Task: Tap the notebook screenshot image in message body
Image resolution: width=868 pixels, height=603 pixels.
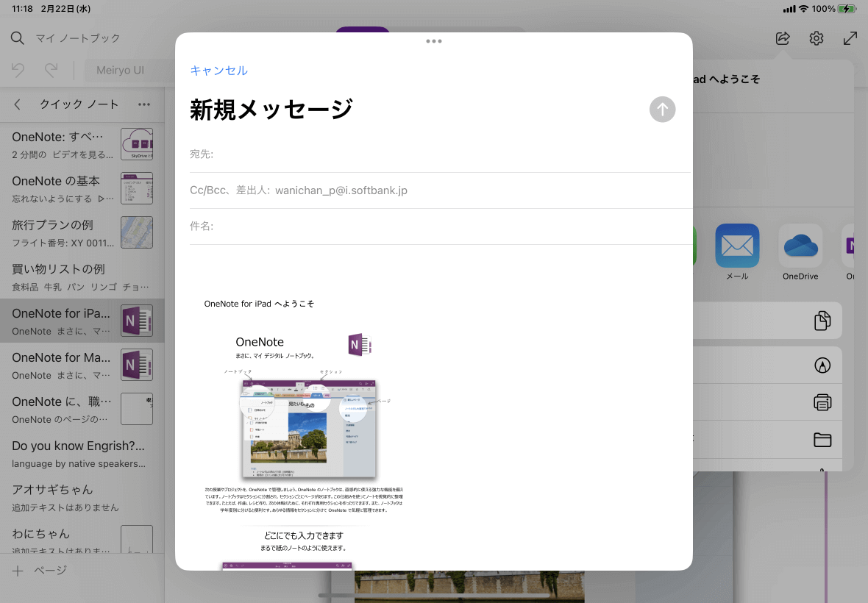Action: click(309, 429)
